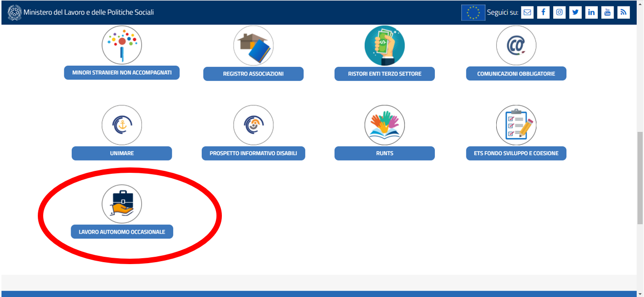Click the clipboard checklist circular icon

click(516, 125)
